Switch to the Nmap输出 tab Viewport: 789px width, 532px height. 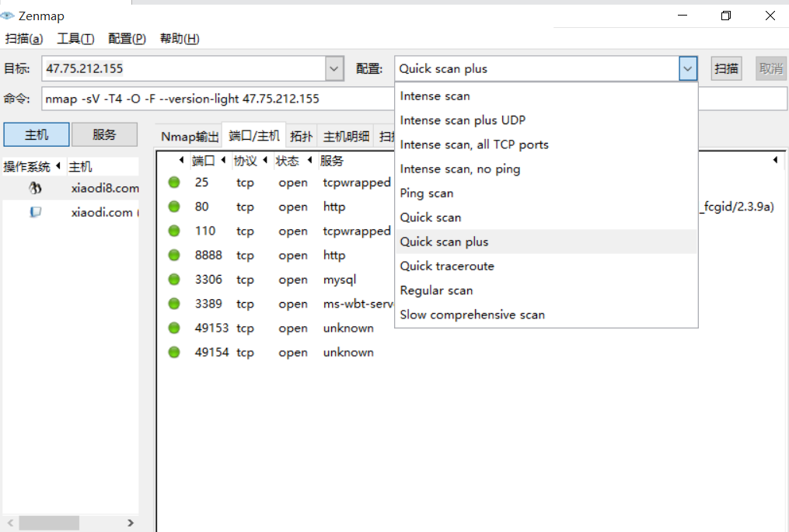[190, 136]
